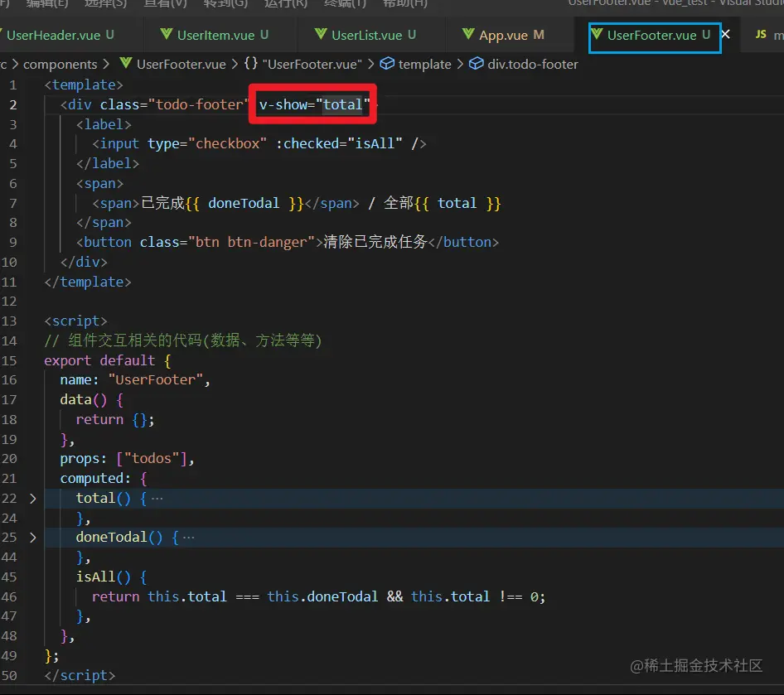Click the Vue icon on UserItem.vue tab
784x695 pixels.
tap(167, 34)
